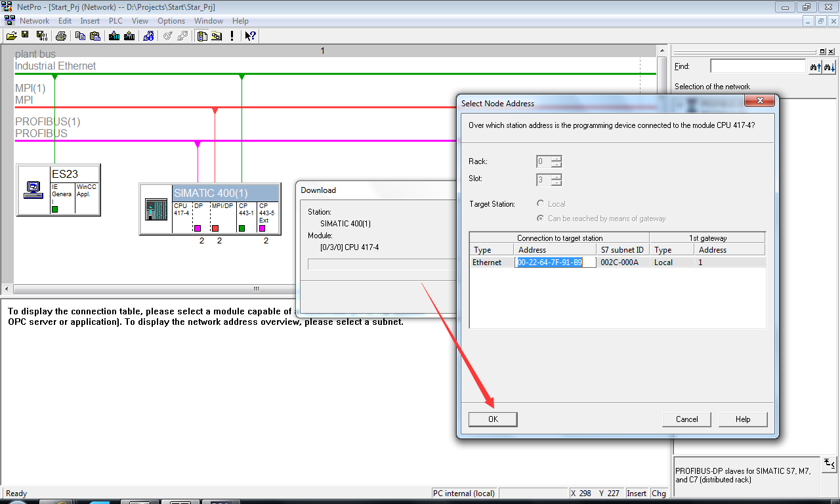Click the Save and Compile toolbar icon

point(41,35)
